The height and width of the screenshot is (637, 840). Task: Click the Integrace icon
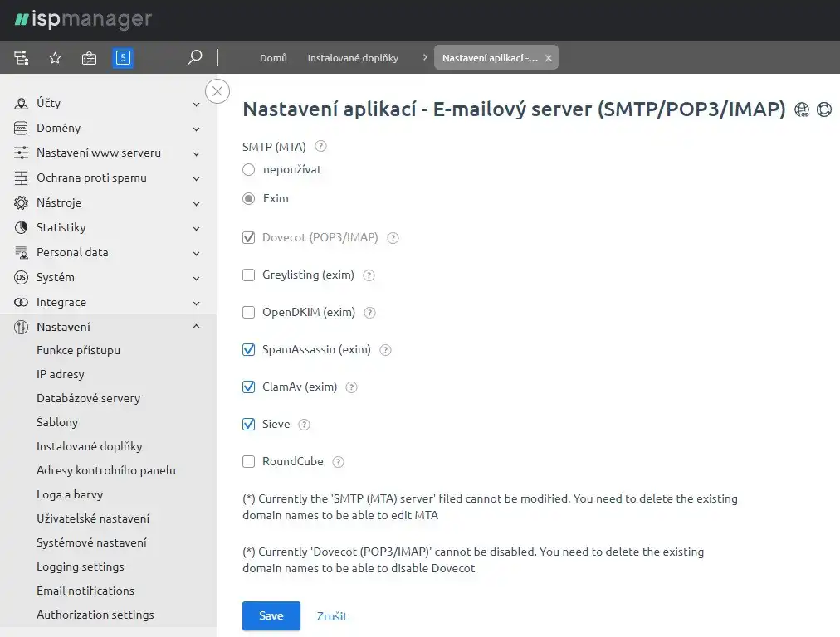(21, 303)
